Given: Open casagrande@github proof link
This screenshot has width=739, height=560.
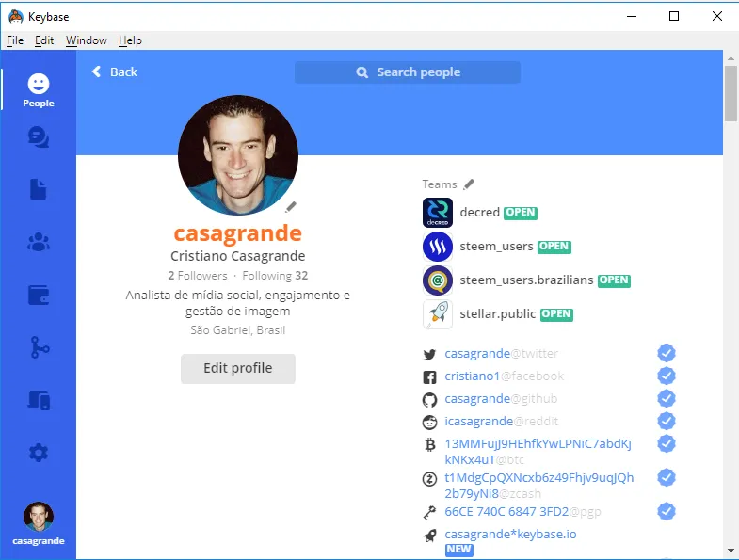Looking at the screenshot, I should 501,399.
